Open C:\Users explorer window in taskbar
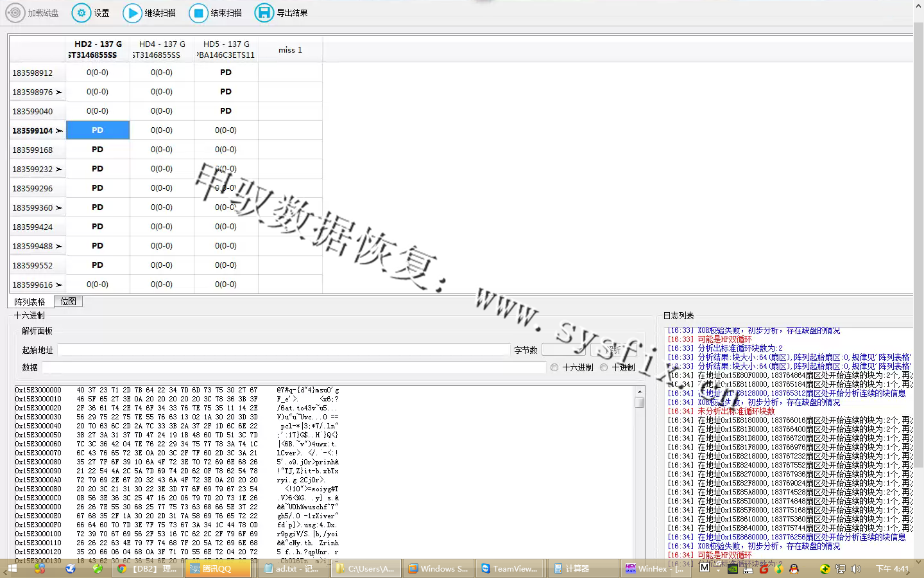The height and width of the screenshot is (578, 924). 366,568
